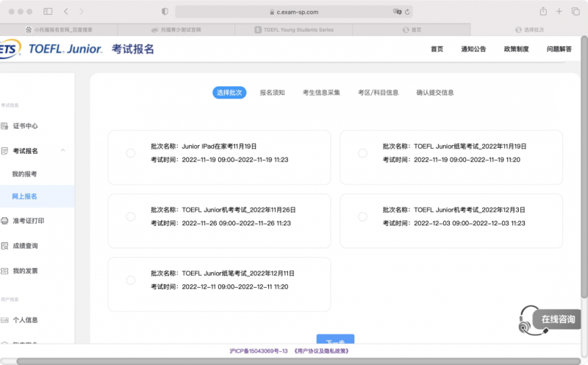This screenshot has width=588, height=365.
Task: Open 我的报考 in the sidebar
Action: (24, 174)
